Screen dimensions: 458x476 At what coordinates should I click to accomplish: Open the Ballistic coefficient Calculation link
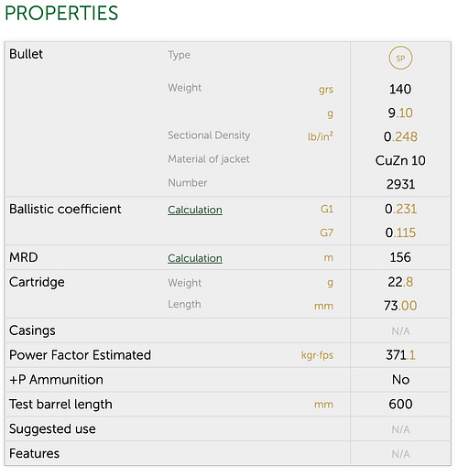pos(195,210)
